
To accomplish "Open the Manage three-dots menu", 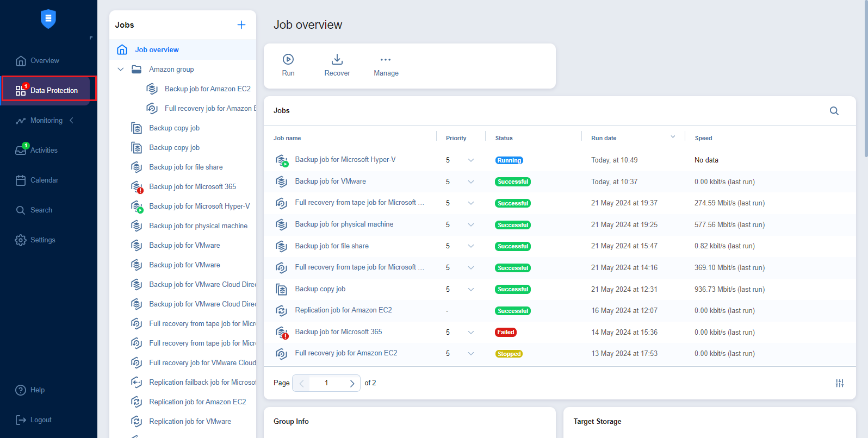I will pos(386,60).
